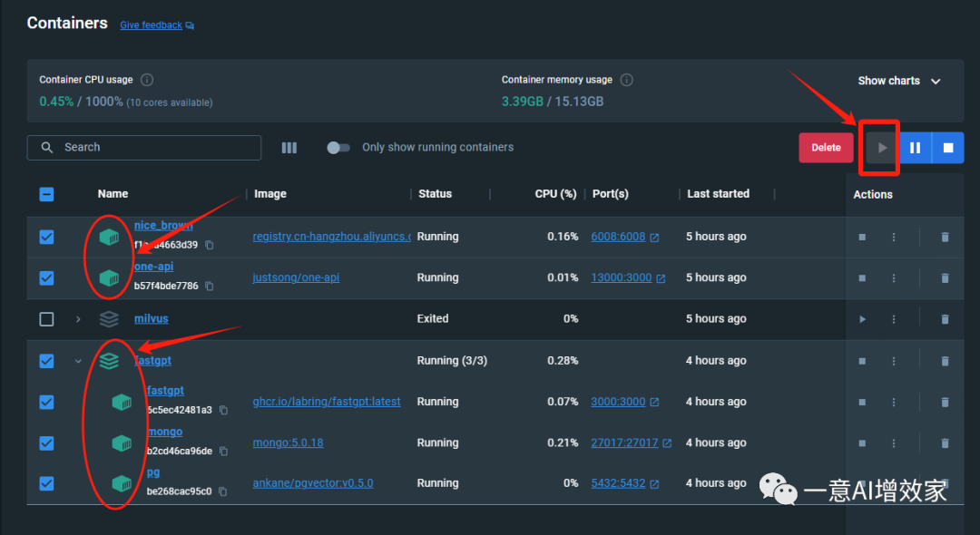Sort by the Image column header
980x535 pixels.
click(270, 194)
